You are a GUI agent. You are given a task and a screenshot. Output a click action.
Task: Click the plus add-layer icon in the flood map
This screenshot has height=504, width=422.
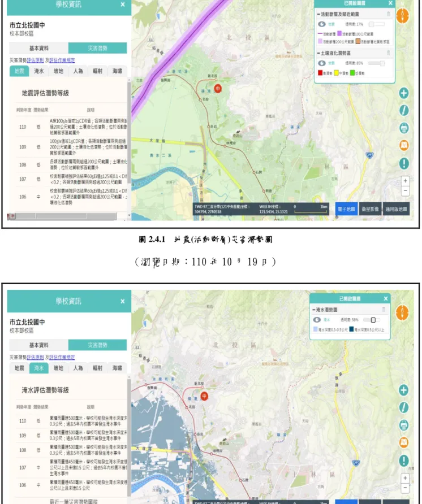coord(404,390)
